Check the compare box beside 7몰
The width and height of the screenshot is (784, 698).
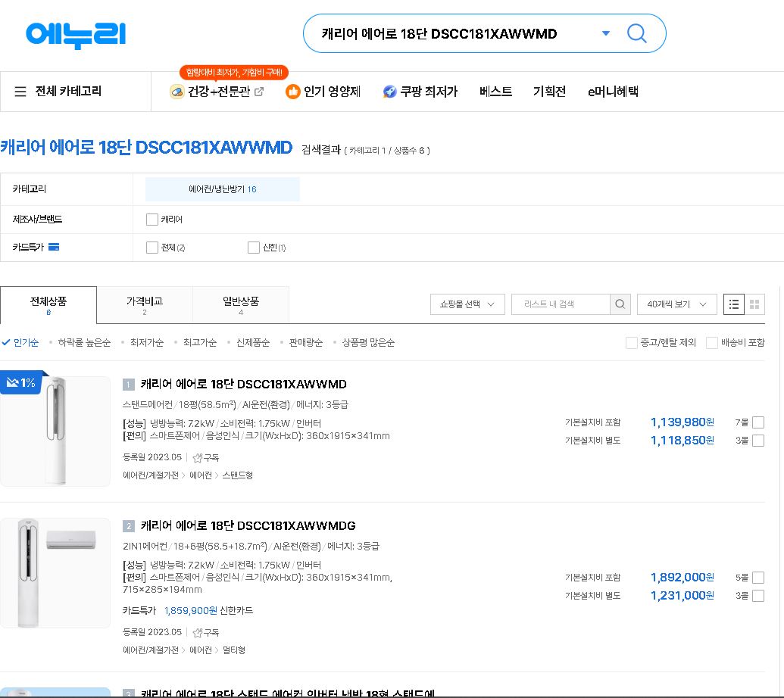click(758, 422)
